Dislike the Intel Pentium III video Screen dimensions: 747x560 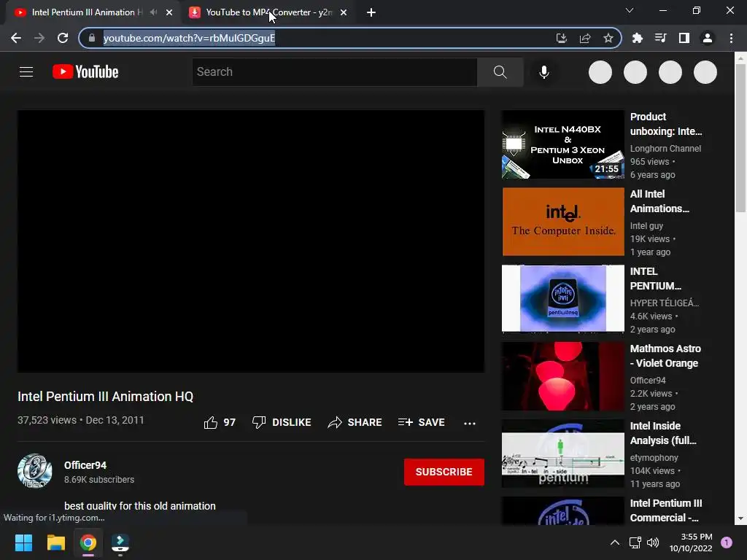coord(282,422)
